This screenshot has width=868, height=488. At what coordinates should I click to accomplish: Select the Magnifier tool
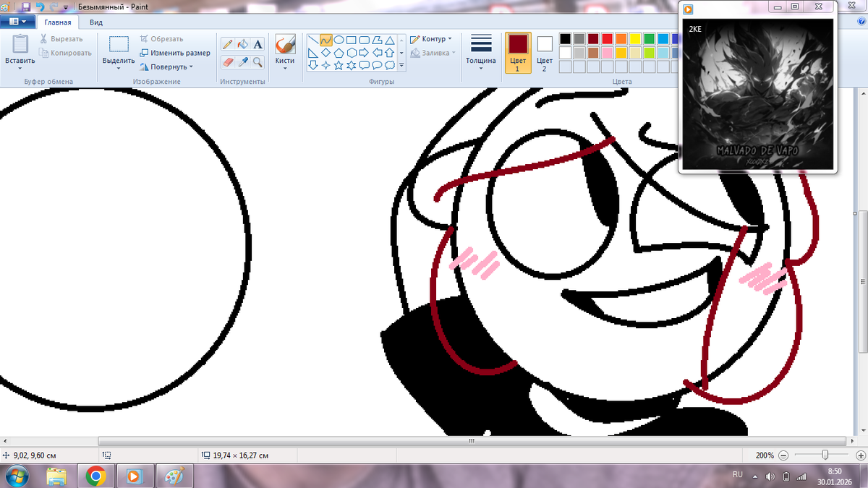tap(258, 62)
